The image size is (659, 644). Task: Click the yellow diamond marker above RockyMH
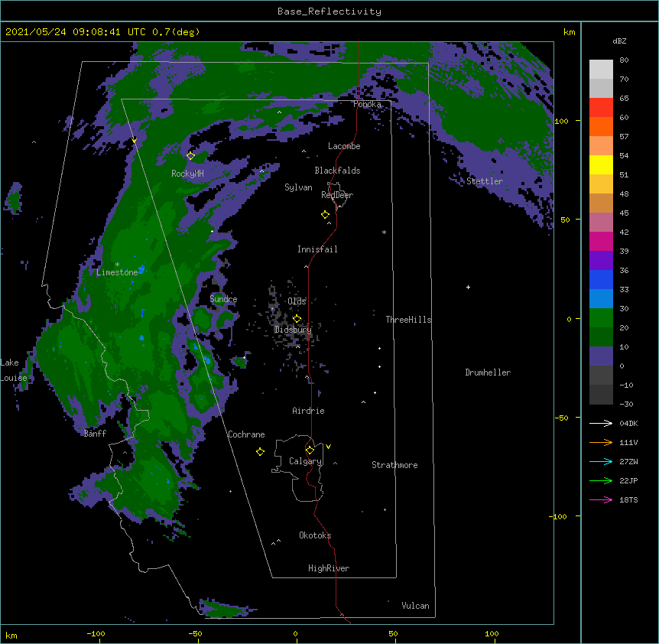190,156
